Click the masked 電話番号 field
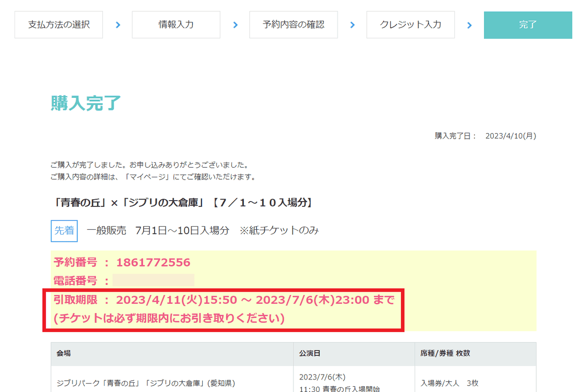This screenshot has height=392, width=582. click(x=153, y=279)
